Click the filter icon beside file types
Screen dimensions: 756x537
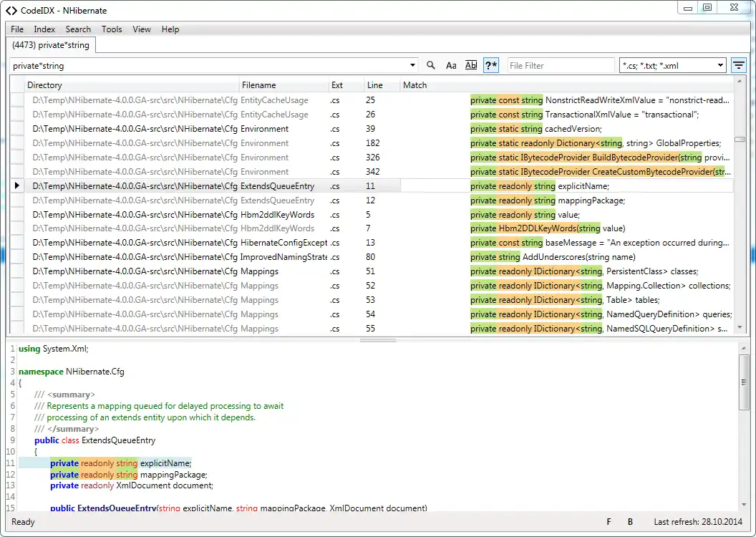(x=738, y=65)
